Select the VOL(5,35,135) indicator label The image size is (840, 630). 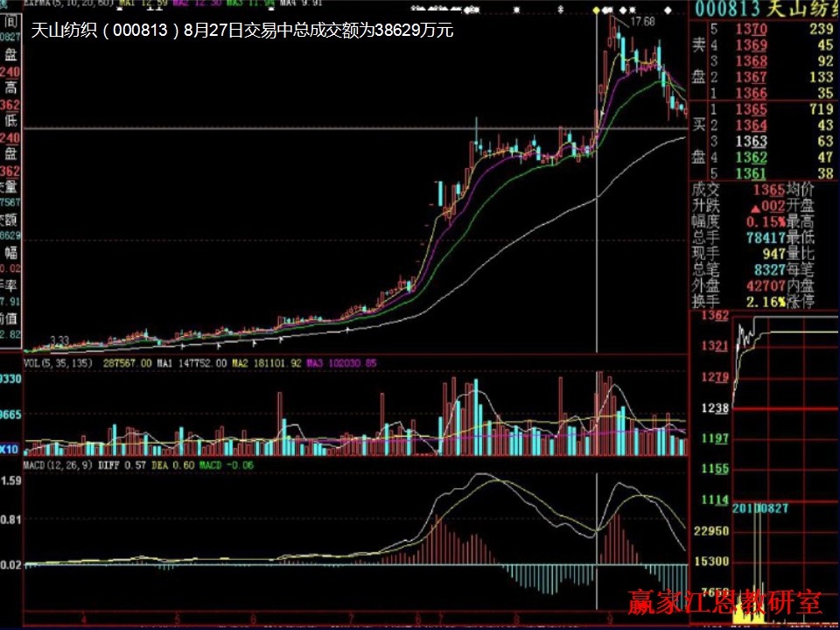59,361
